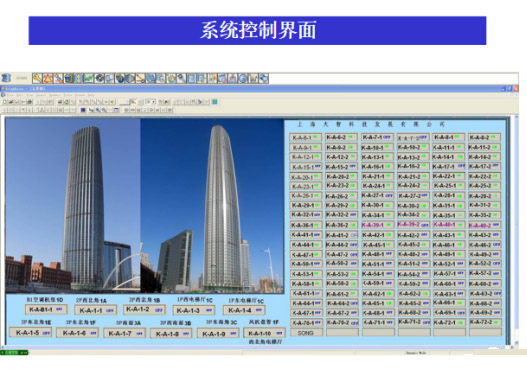
Task: Click the colorful pie disc toolbar icon
Action: (100, 78)
